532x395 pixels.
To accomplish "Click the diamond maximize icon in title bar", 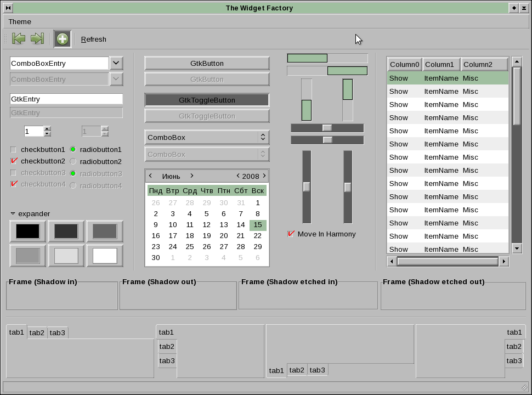I will [x=514, y=8].
